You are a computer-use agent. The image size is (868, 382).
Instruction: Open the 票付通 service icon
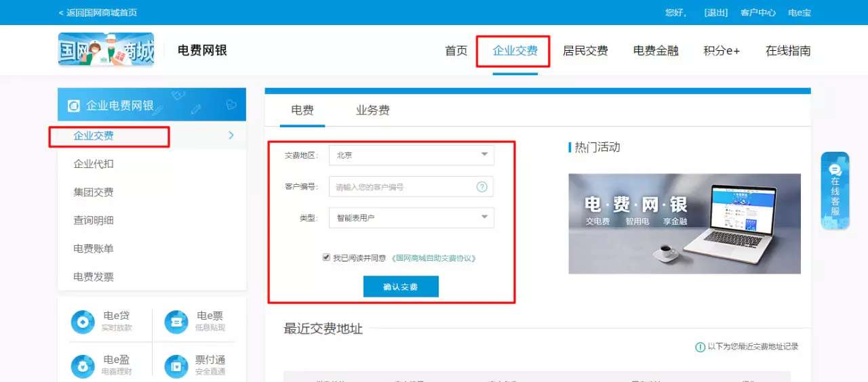tap(176, 366)
